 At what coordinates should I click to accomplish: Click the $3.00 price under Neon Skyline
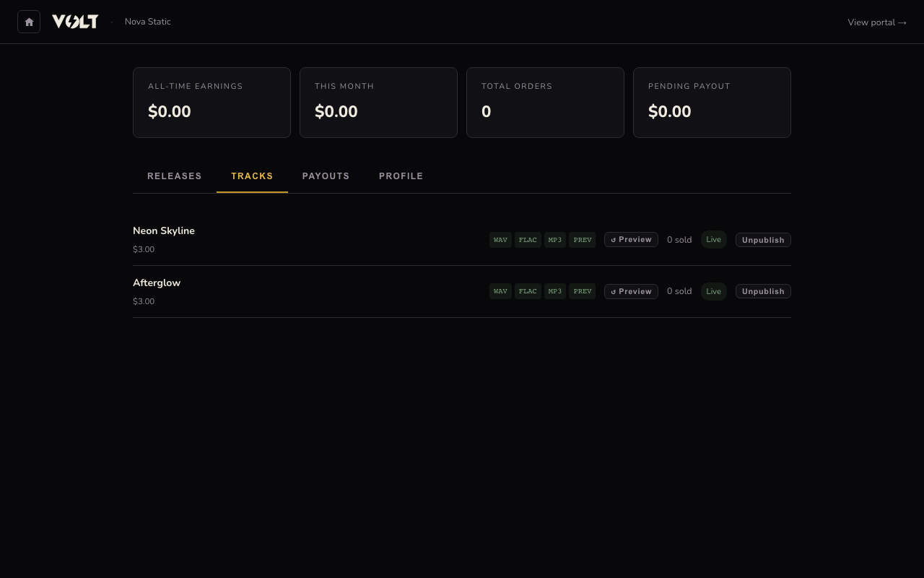pos(144,249)
